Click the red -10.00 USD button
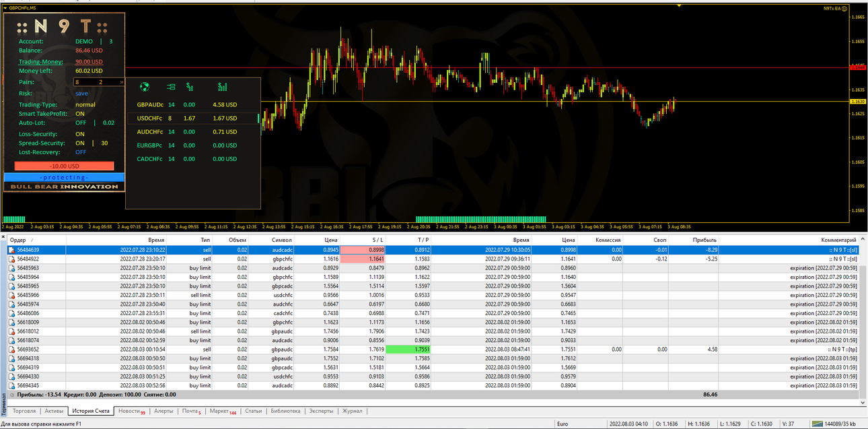The height and width of the screenshot is (429, 868). [x=64, y=166]
